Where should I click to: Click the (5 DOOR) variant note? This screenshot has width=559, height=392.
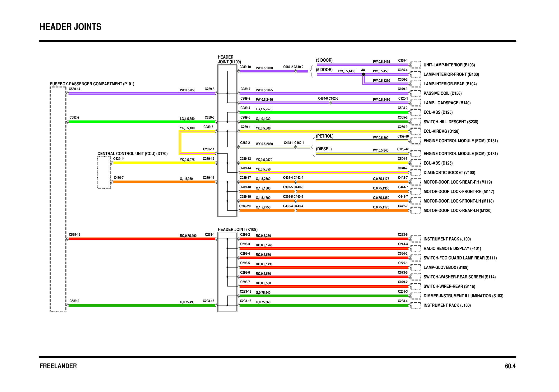click(x=324, y=69)
